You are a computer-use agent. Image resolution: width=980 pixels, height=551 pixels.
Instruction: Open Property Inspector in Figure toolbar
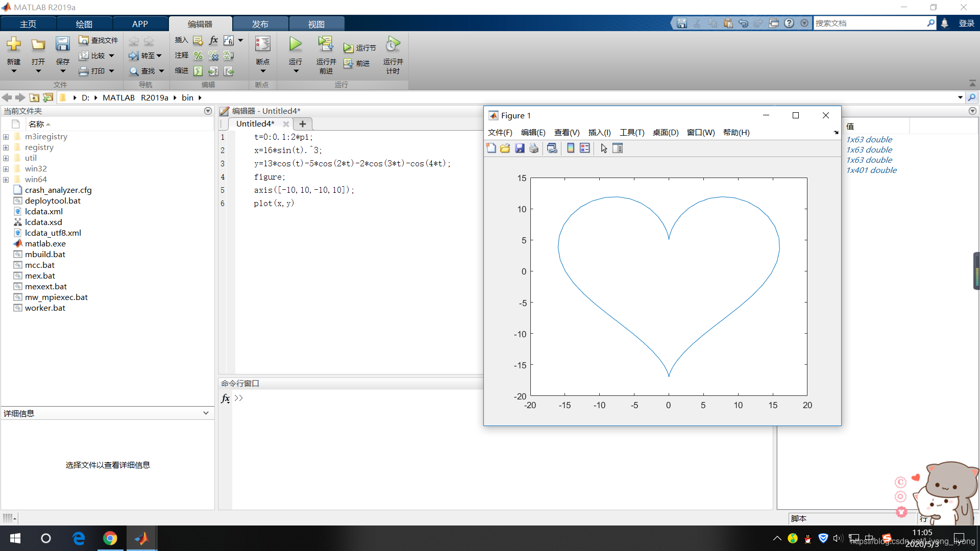[618, 148]
